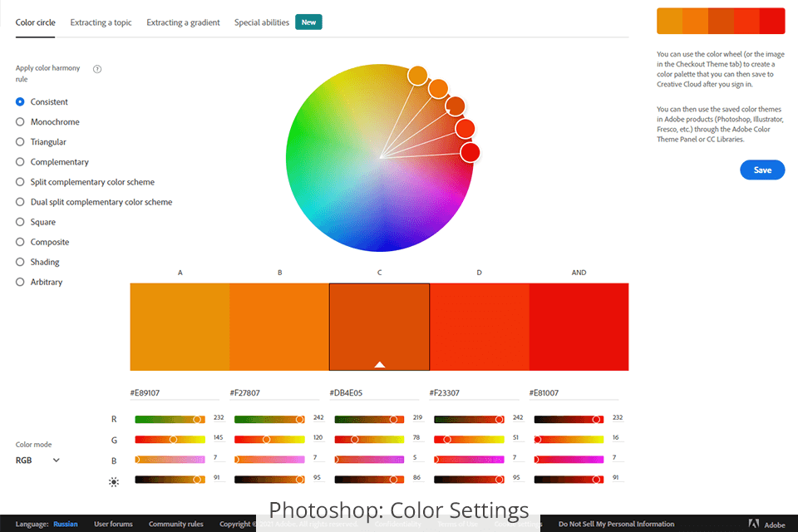
Task: Click the blue Save button
Action: 762,170
